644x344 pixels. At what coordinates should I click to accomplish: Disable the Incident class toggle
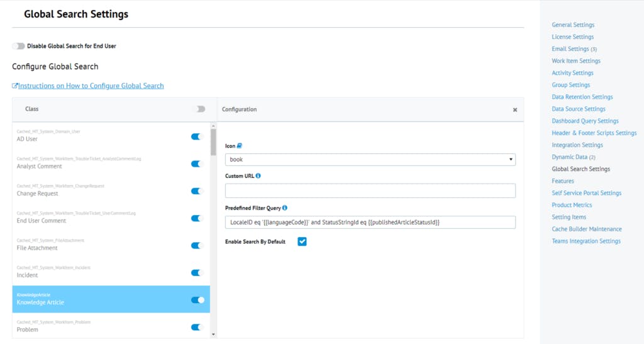coord(197,273)
